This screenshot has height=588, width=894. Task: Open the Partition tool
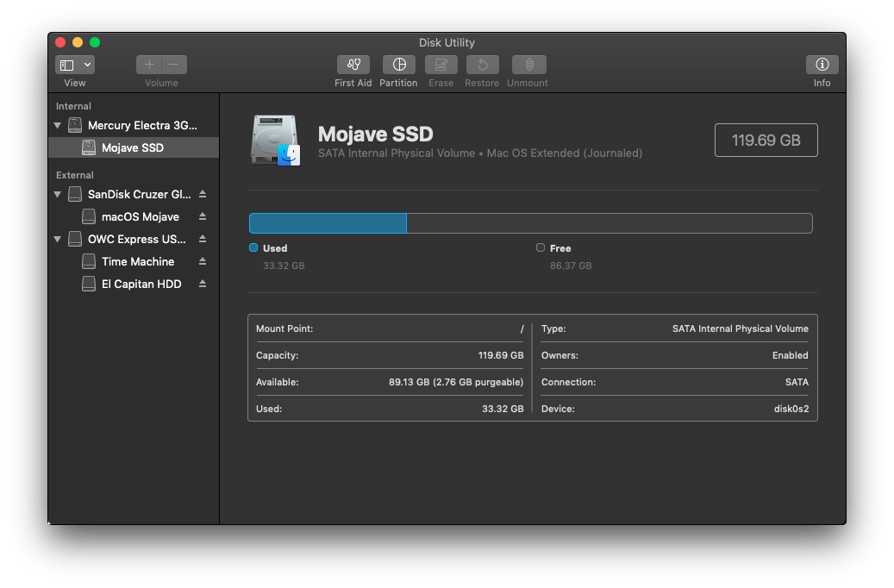(x=398, y=65)
